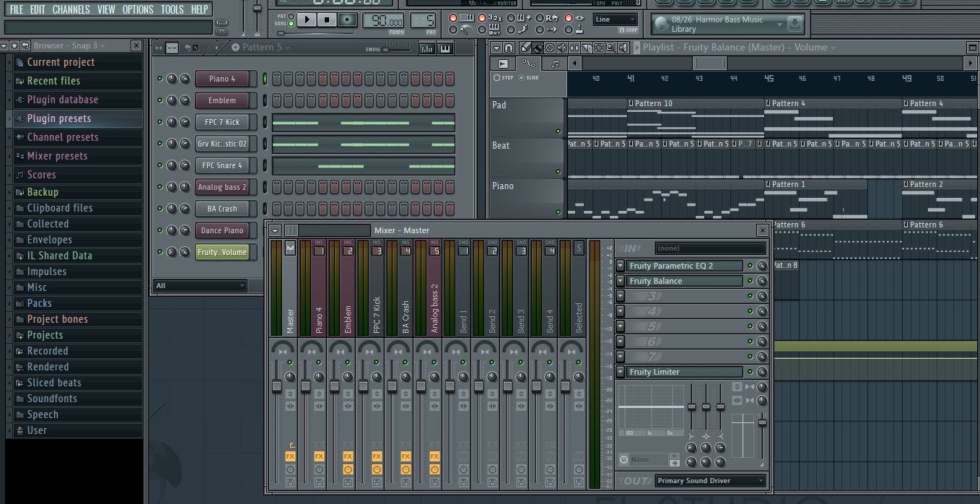
Task: Switch to SONG mode LED
Action: pyautogui.click(x=291, y=24)
